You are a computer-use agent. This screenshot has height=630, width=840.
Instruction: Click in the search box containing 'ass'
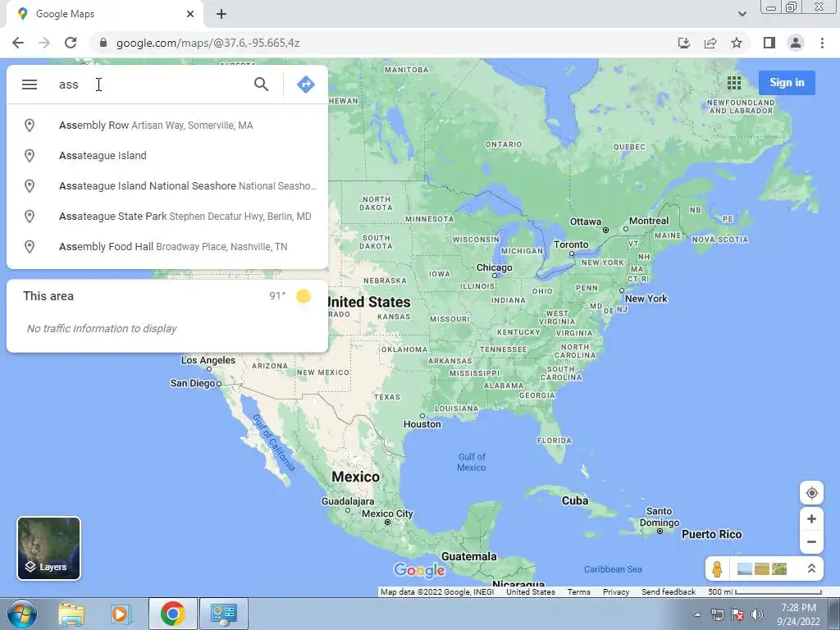150,84
